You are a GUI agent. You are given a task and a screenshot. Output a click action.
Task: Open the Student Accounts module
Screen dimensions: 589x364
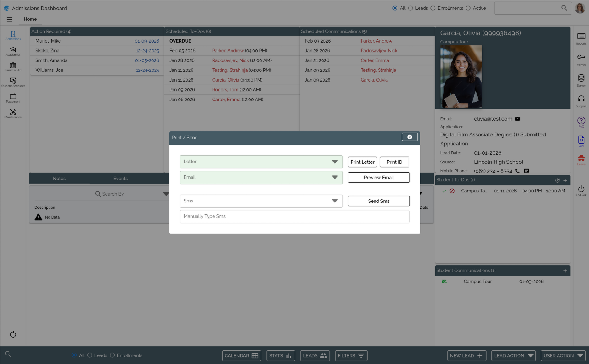(13, 82)
